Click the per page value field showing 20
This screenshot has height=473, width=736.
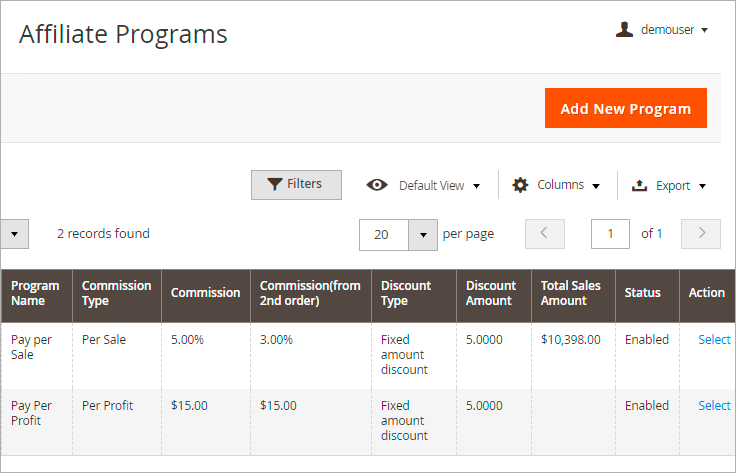(384, 234)
